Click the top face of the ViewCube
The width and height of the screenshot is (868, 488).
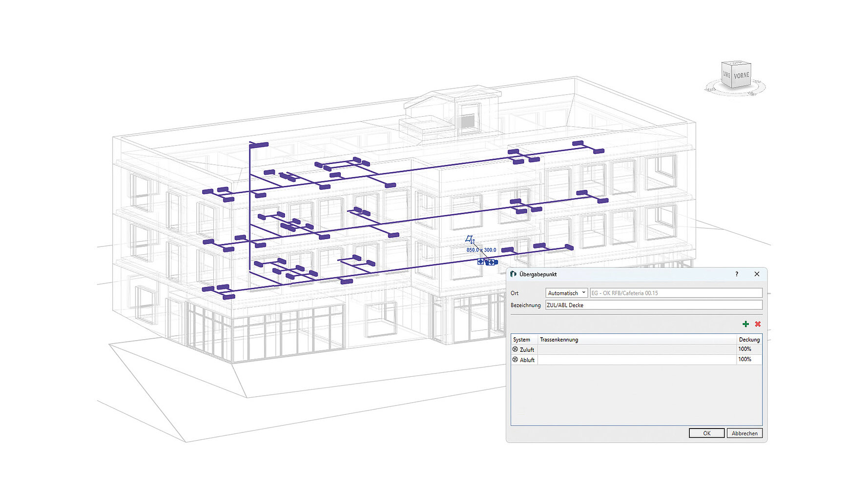737,63
